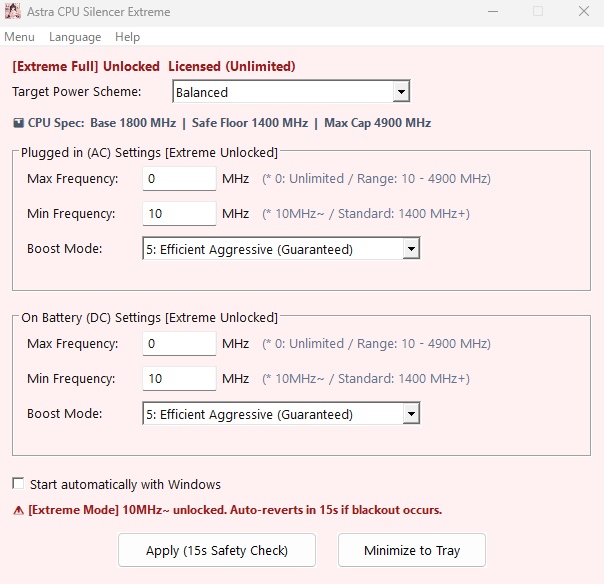Viewport: 604px width, 584px height.
Task: Close the Astra CPU Silencer window
Action: 584,11
